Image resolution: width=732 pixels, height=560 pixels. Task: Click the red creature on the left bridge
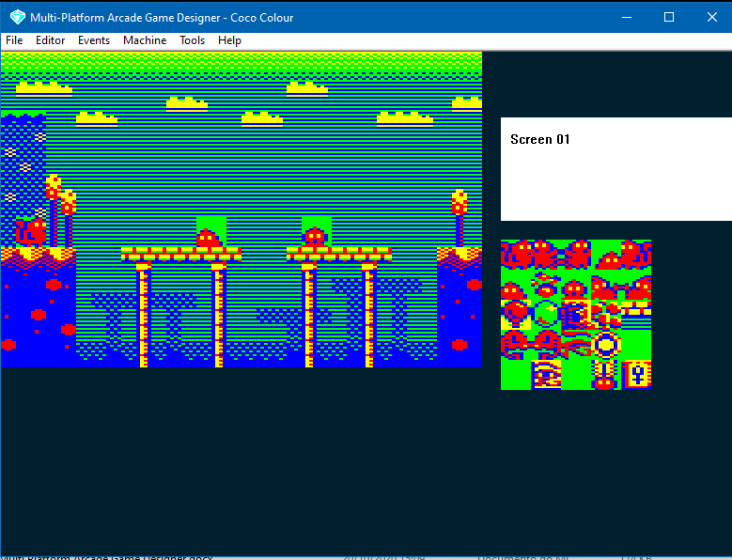[x=208, y=237]
